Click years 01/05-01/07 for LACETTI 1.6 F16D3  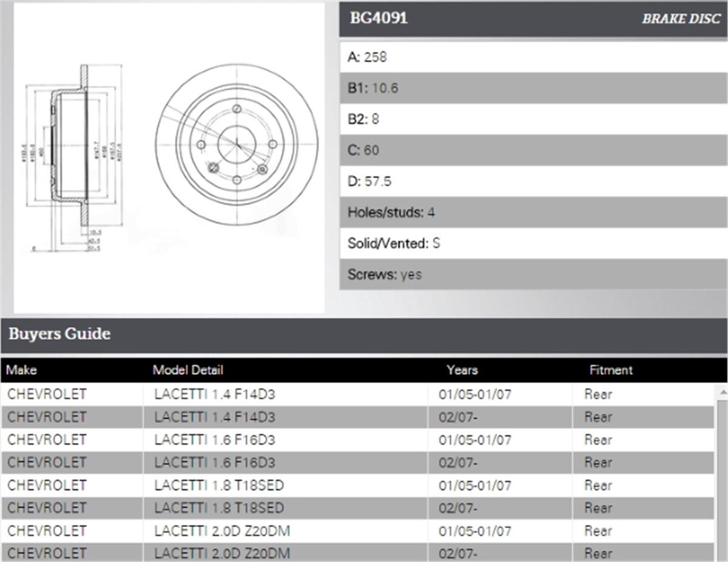tap(475, 440)
